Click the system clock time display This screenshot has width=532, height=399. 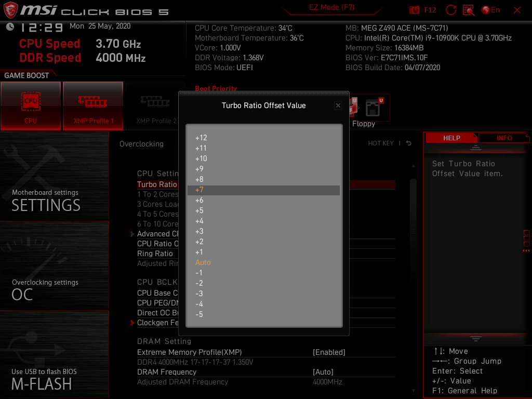click(42, 28)
